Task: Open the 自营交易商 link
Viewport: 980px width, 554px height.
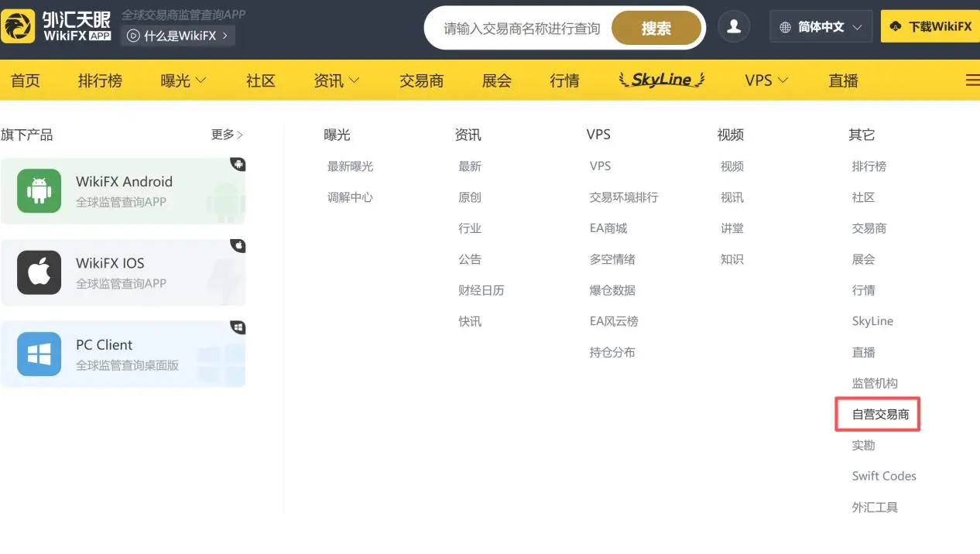Action: tap(880, 415)
